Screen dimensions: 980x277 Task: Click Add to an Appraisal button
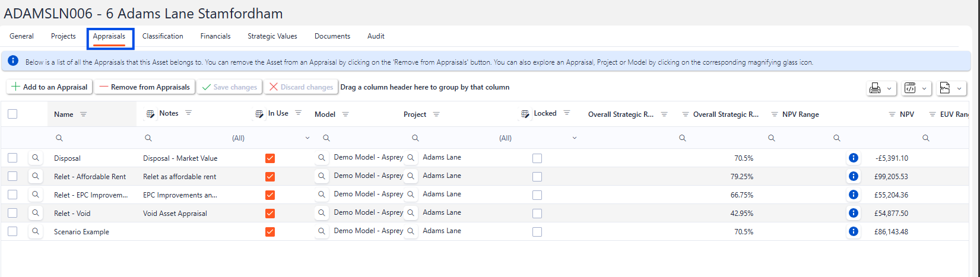tap(49, 87)
